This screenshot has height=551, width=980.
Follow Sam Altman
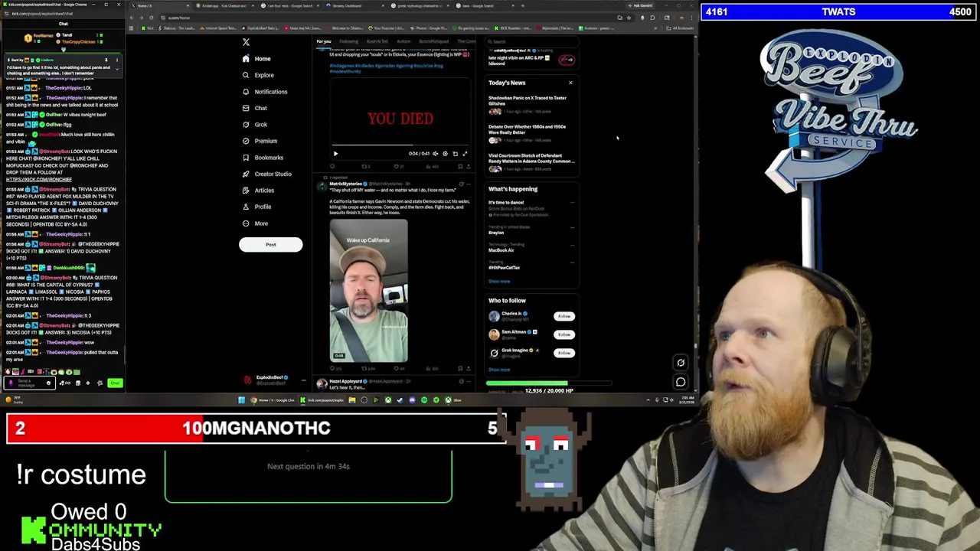[564, 334]
